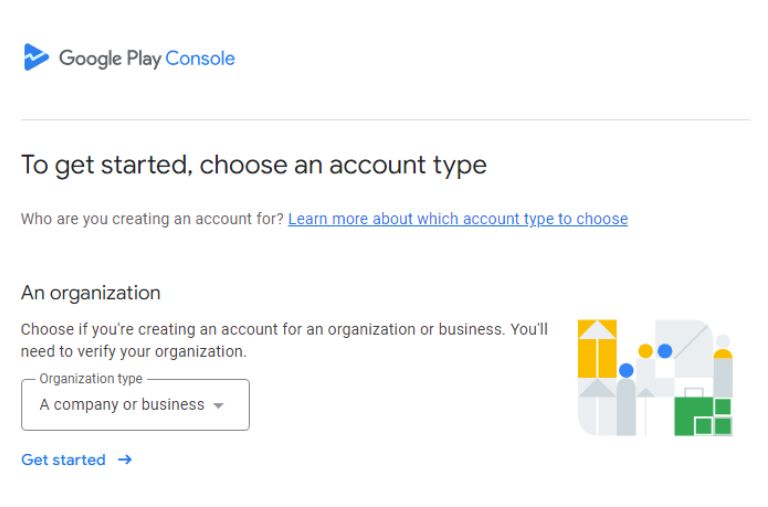Click the "Google Play" wordmark text
This screenshot has height=507, width=768.
tap(110, 59)
